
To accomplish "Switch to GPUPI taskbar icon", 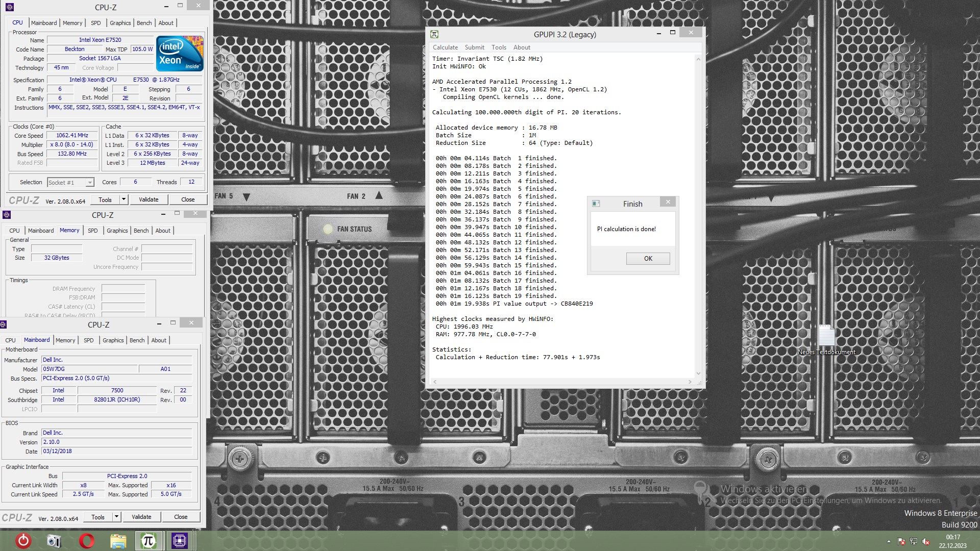I will pyautogui.click(x=149, y=541).
